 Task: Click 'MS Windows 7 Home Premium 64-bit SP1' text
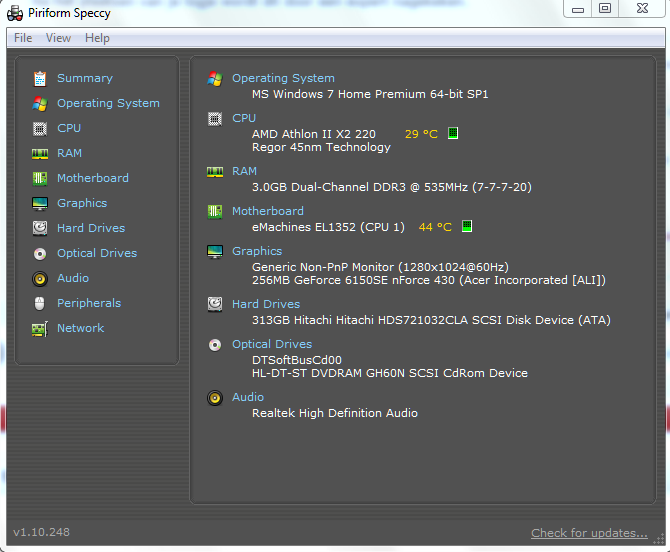click(x=370, y=94)
